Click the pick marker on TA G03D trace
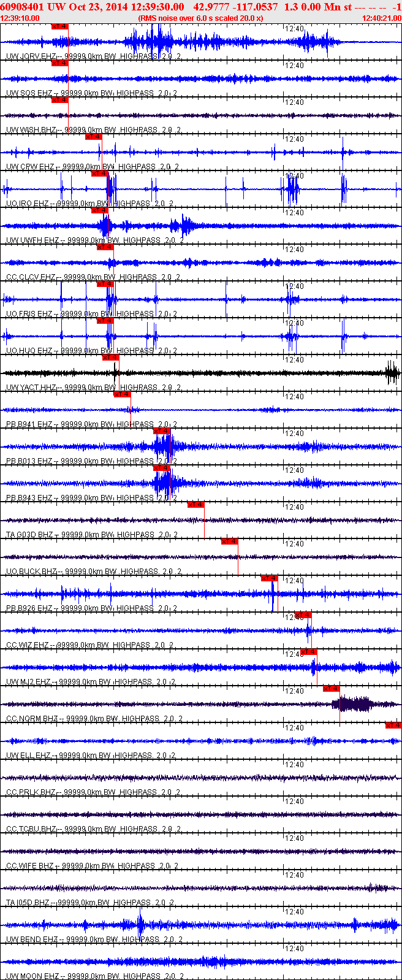Viewport: 402px width, 980px height. [195, 505]
